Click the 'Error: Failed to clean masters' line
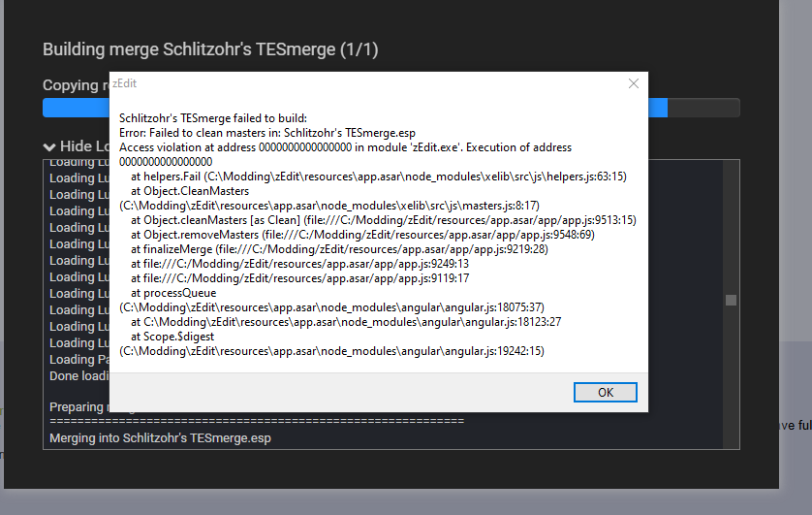Viewport: 812px width, 515px height. 267,133
